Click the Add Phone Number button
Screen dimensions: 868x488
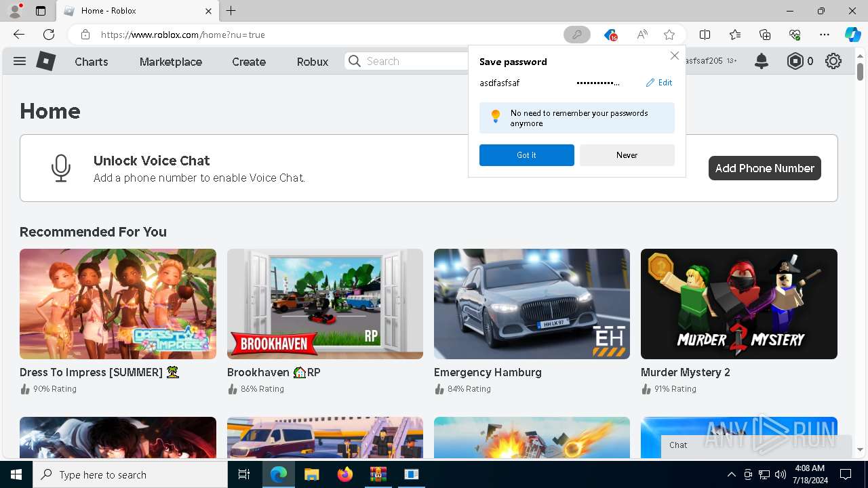[x=765, y=168]
